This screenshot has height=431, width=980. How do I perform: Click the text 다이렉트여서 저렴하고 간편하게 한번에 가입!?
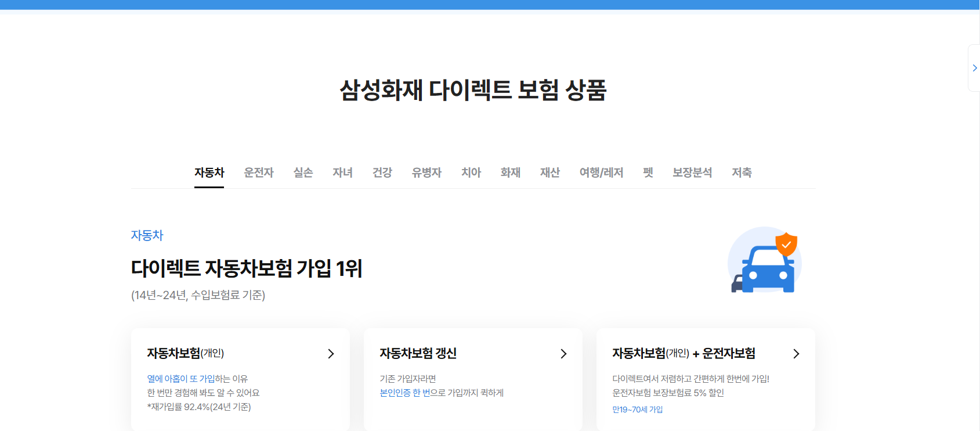tap(691, 379)
